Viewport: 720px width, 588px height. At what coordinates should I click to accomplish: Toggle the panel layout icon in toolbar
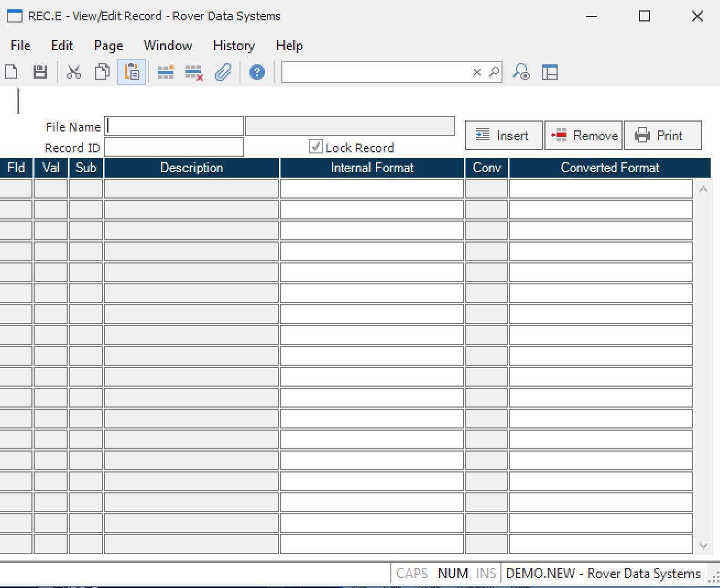[550, 72]
